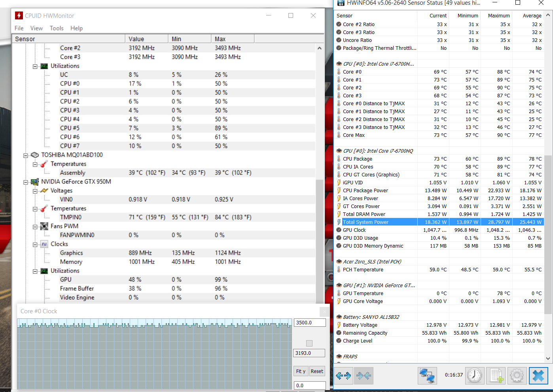
Task: Click the chip icon beside Battery: SANYO AL15B32
Action: [x=339, y=317]
